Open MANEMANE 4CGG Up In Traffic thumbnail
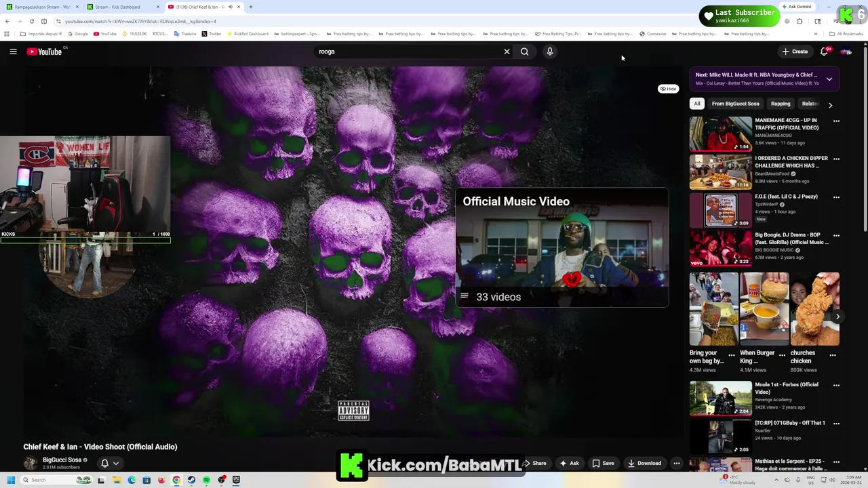 721,134
